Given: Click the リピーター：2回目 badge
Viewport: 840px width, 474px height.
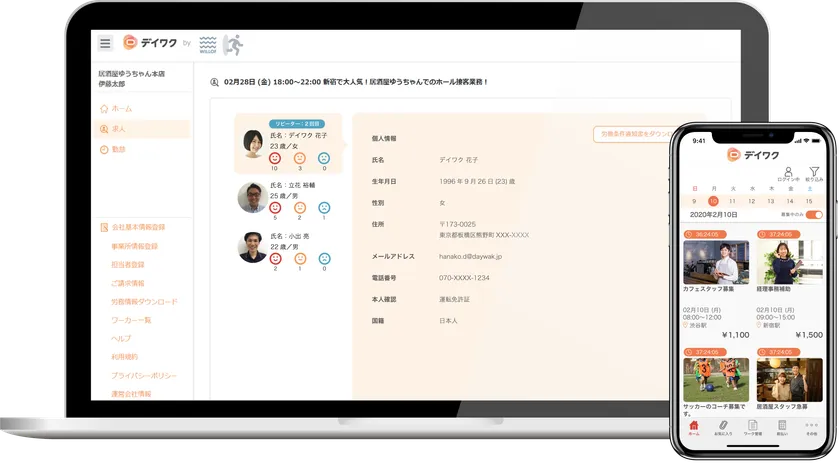Looking at the screenshot, I should (x=297, y=124).
